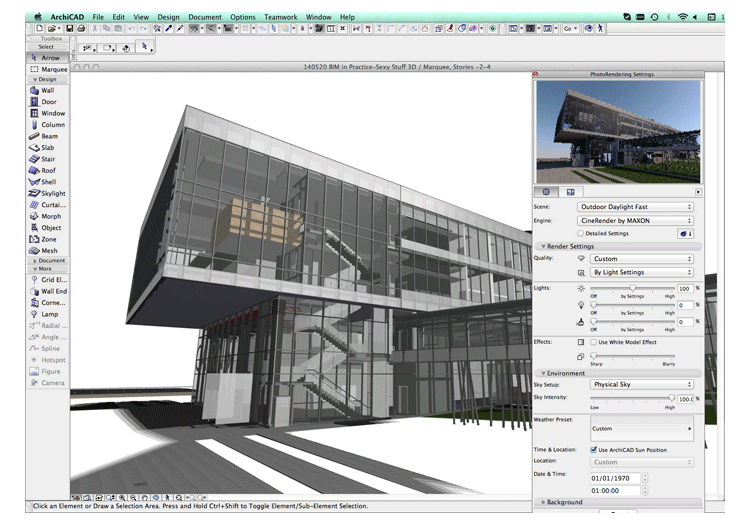Viewport: 750px width, 525px height.
Task: Open the Document menu
Action: pyautogui.click(x=205, y=17)
